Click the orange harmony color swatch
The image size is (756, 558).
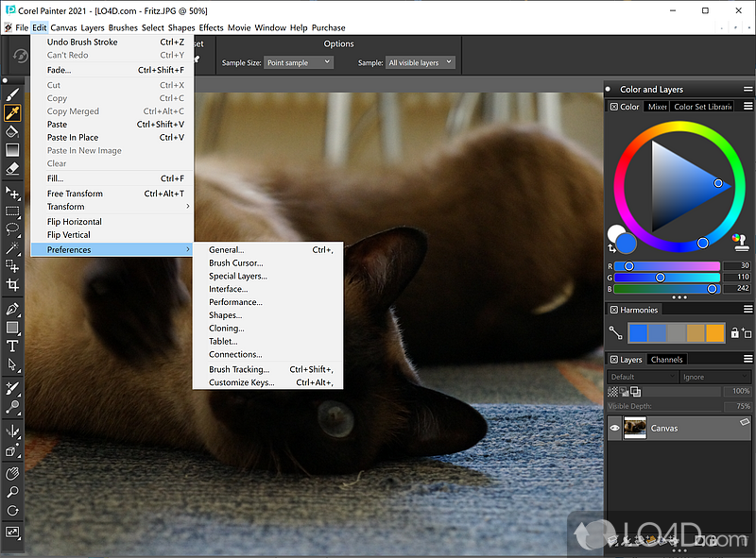click(x=715, y=332)
